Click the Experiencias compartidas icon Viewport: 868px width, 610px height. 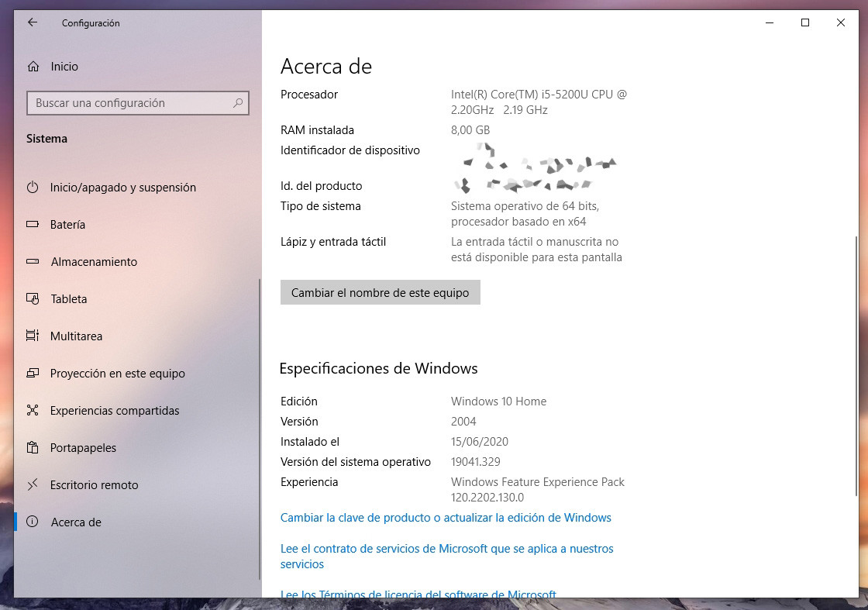(33, 411)
